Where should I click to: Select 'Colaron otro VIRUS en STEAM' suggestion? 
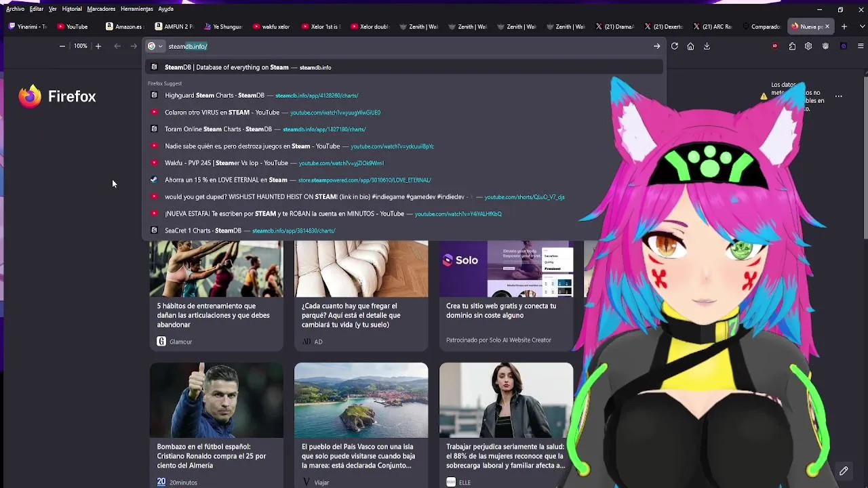tap(404, 113)
